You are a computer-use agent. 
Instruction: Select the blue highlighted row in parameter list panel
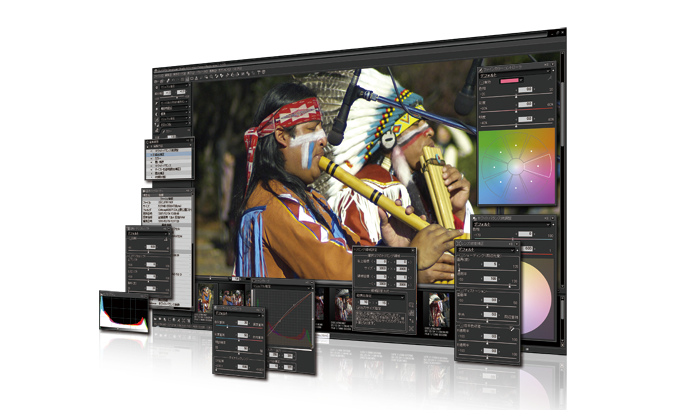point(169,154)
